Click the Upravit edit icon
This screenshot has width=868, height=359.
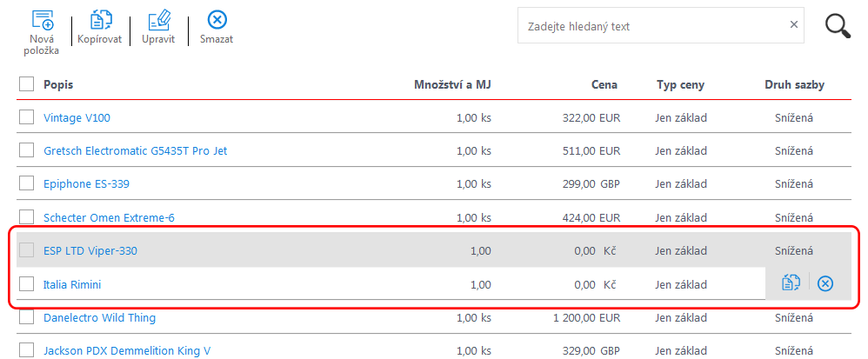[158, 20]
